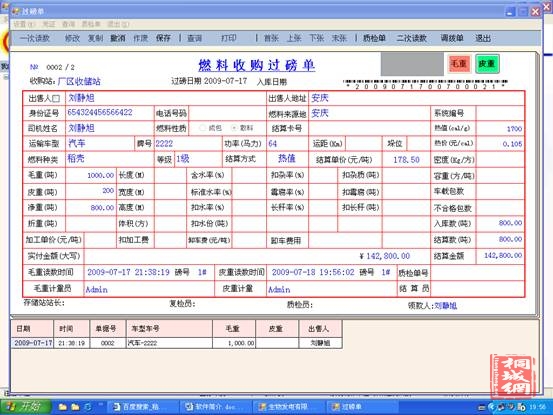
Task: Click 撤消 in the toolbar
Action: pos(118,38)
